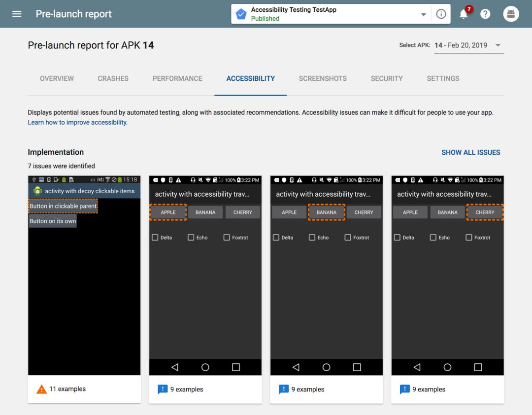Switch to the Performance tab
This screenshot has width=532, height=415.
click(x=177, y=78)
